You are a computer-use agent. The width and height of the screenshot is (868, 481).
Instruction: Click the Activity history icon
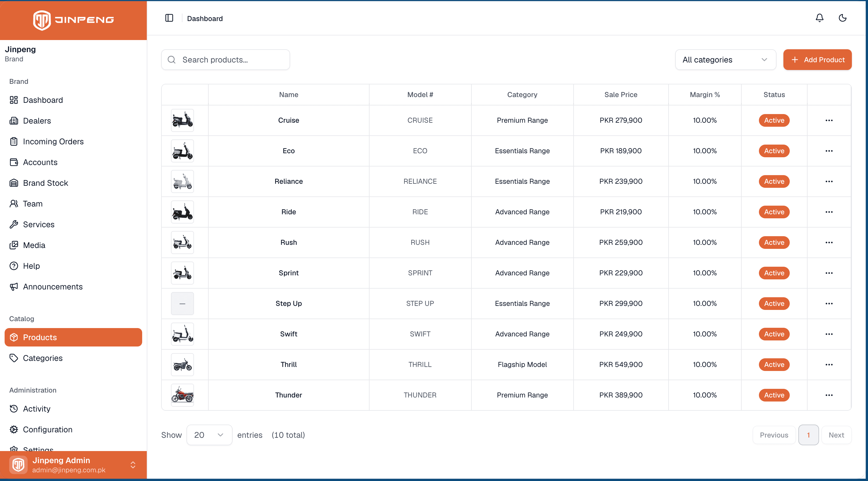click(x=14, y=409)
